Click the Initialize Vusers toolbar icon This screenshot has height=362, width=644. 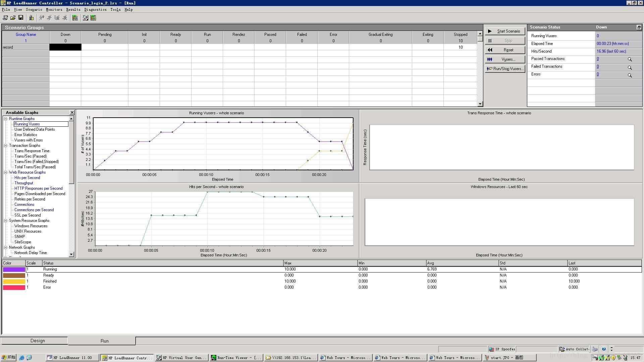[x=42, y=18]
